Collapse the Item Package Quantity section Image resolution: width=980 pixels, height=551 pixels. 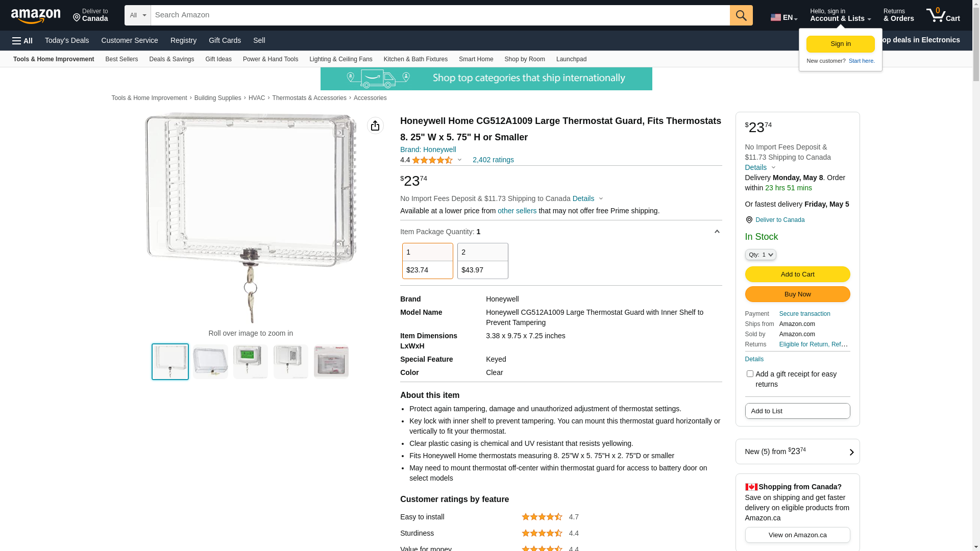coord(717,232)
